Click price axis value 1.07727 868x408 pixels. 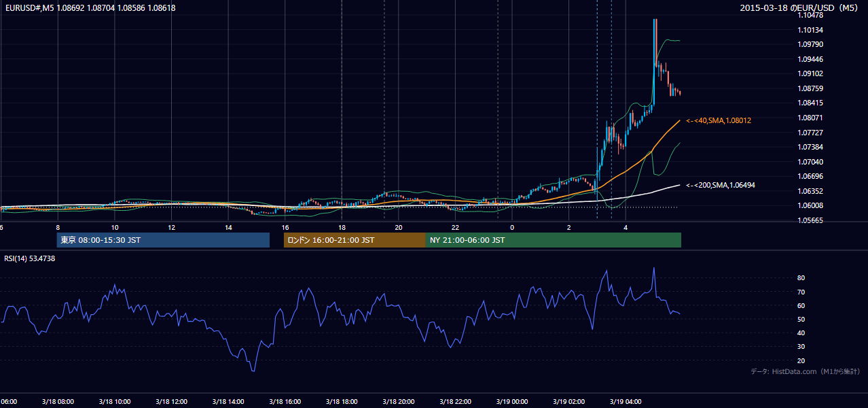pos(811,133)
